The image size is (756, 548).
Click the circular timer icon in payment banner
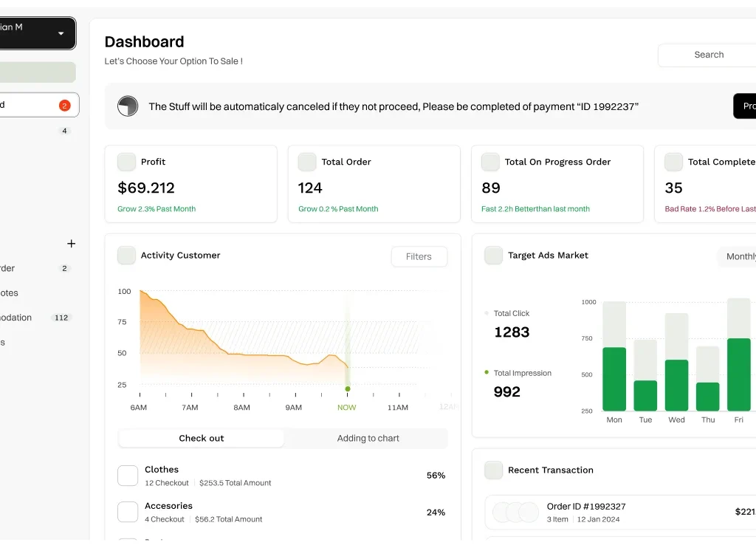pyautogui.click(x=128, y=106)
